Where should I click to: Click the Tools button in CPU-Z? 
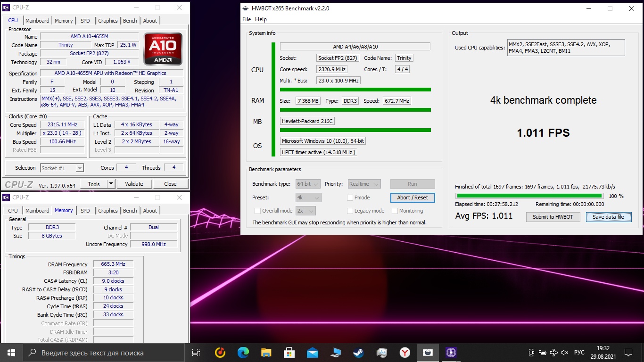[94, 184]
